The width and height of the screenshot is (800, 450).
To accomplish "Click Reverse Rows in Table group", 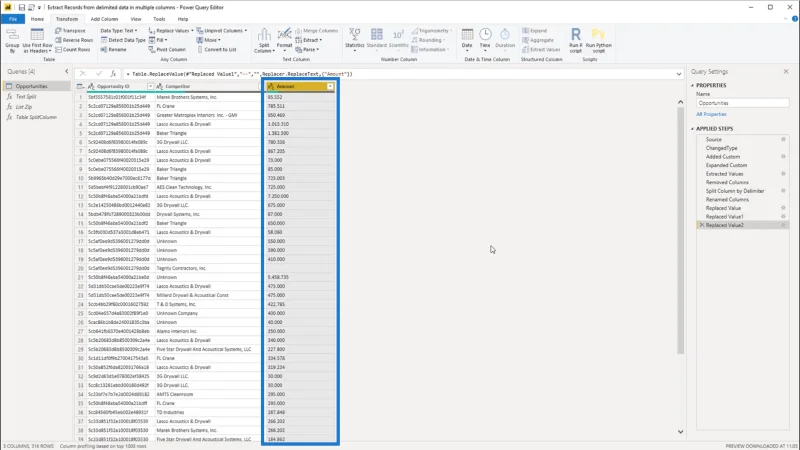I will (x=74, y=40).
